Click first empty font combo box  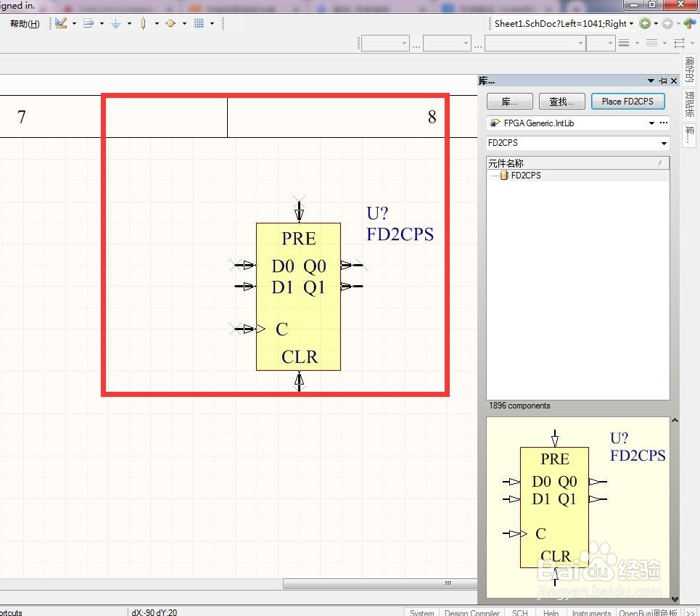(x=385, y=44)
